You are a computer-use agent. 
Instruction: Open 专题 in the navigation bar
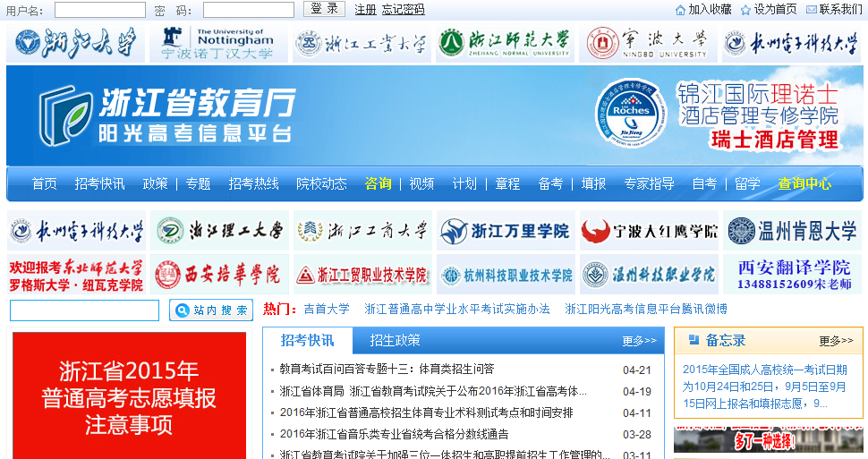pos(198,183)
